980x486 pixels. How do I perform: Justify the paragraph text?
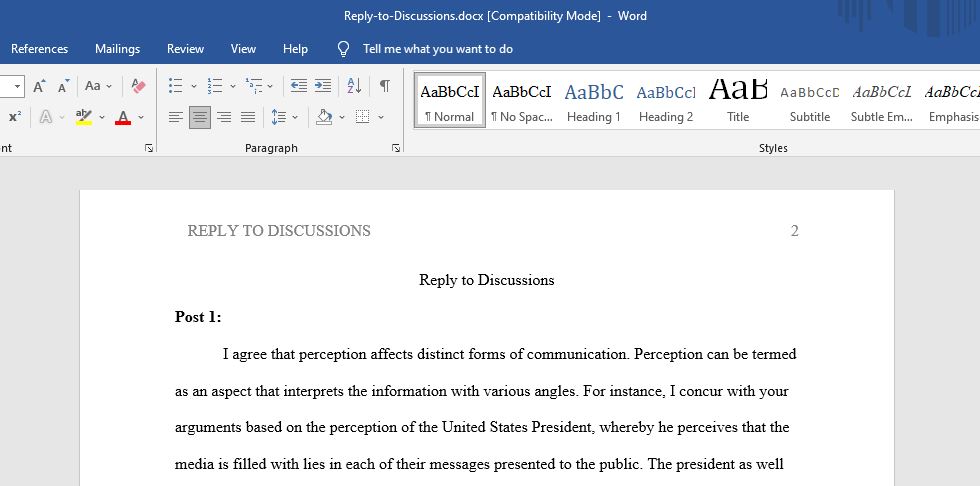coord(248,117)
